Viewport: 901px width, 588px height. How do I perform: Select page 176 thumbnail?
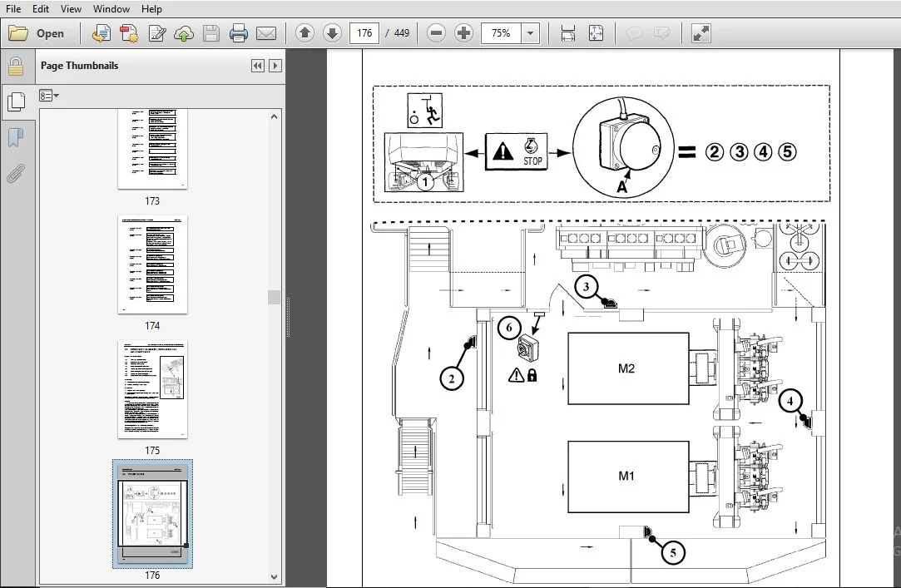point(153,514)
